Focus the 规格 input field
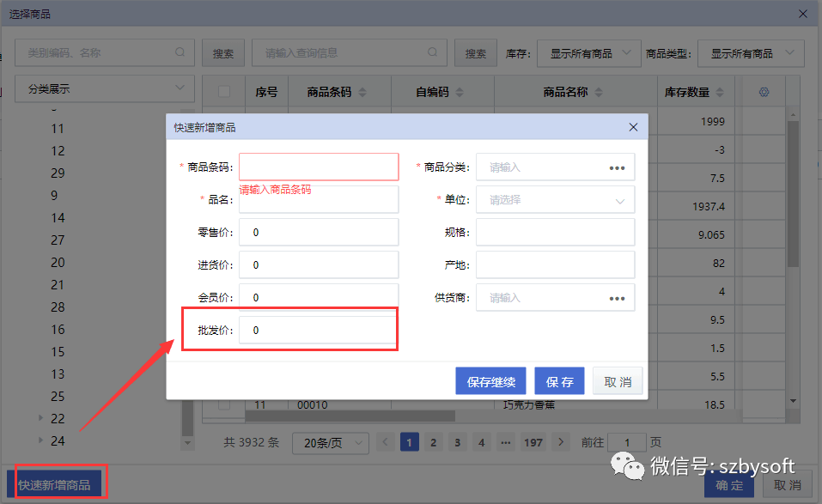Screen dimensions: 822x504 tap(555, 232)
